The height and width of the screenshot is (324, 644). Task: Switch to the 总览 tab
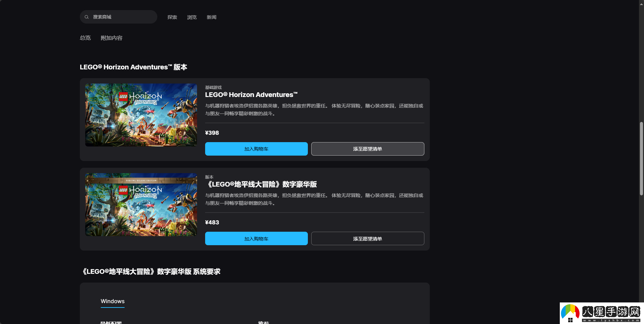(x=85, y=38)
